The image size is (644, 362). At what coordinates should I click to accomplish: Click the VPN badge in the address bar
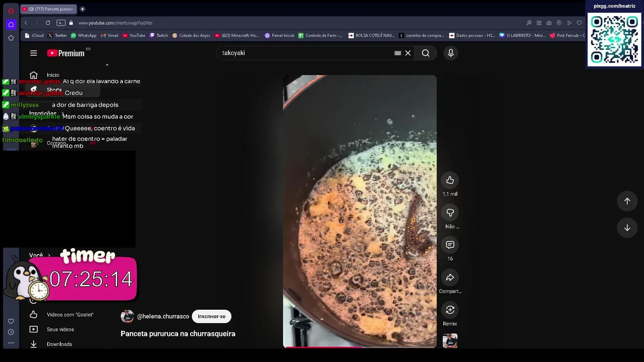pyautogui.click(x=61, y=23)
